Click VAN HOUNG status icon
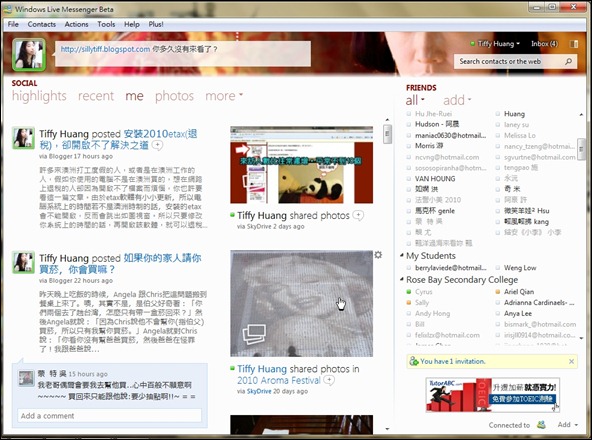The height and width of the screenshot is (440, 592). pos(409,179)
